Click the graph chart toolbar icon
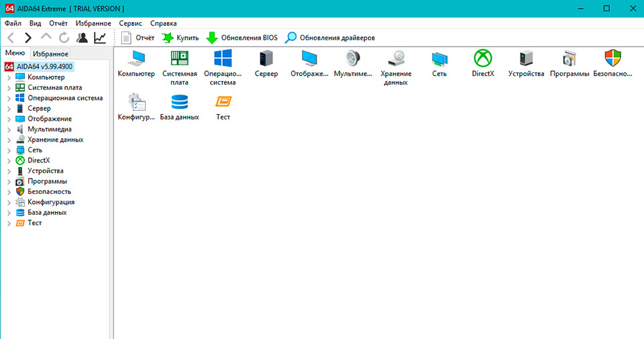Viewport: 644px width, 339px height. coord(100,38)
